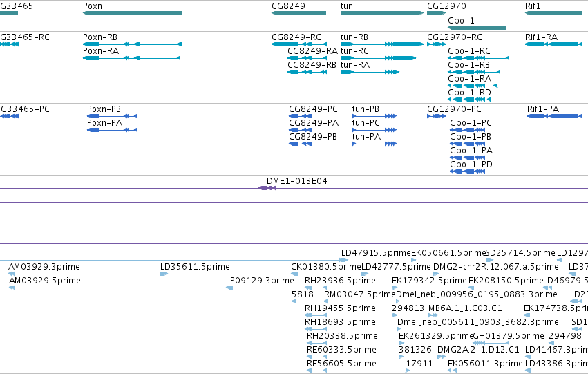Select transcript Gpo-1-RB
This screenshot has height=374, width=588.
pyautogui.click(x=474, y=72)
